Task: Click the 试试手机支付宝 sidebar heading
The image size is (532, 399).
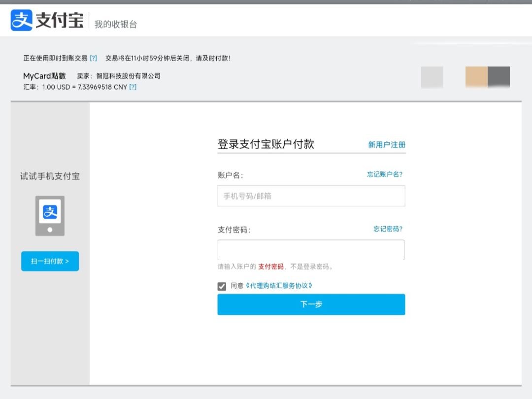Action: (x=50, y=176)
